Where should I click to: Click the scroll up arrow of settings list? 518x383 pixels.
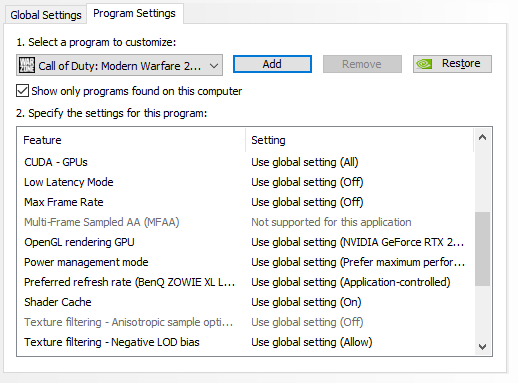coord(482,138)
